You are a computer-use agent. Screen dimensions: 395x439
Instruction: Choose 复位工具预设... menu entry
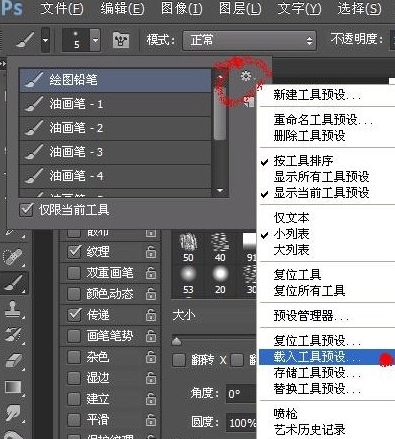pyautogui.click(x=317, y=341)
